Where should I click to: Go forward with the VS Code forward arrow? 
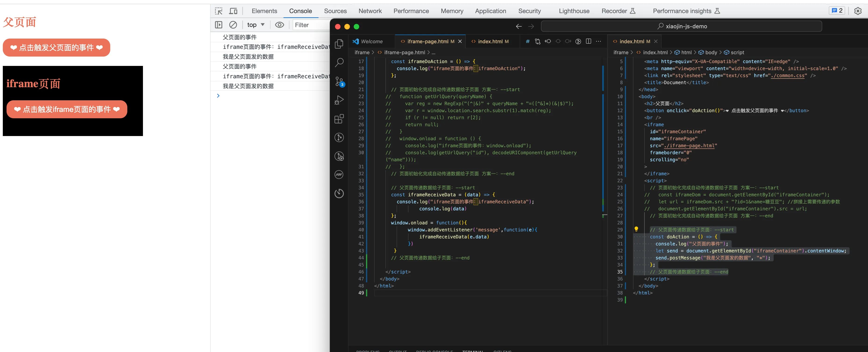(x=531, y=26)
